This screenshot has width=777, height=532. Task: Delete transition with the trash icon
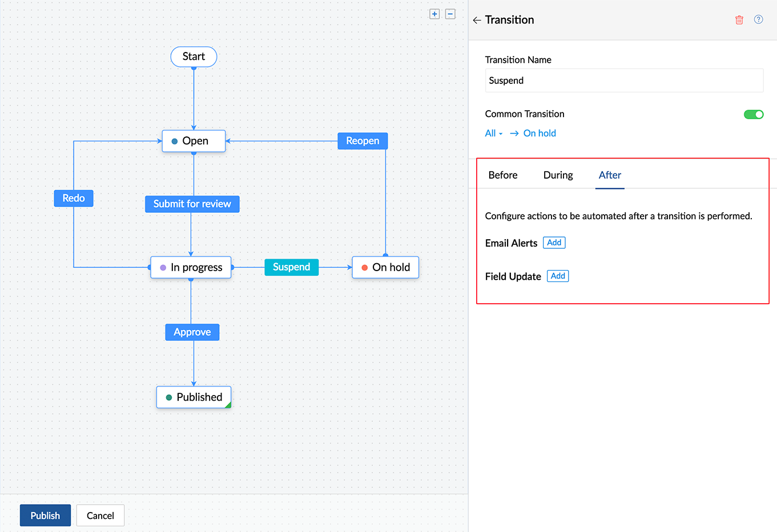point(739,20)
